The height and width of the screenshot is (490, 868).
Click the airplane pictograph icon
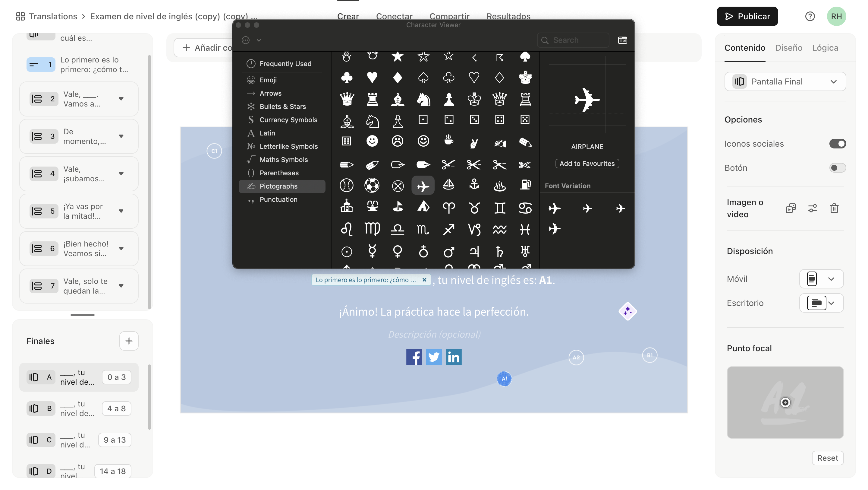coord(423,186)
